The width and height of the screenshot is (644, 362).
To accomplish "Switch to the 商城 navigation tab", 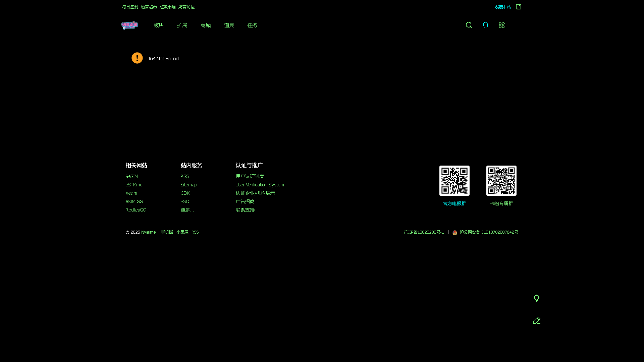I will tap(205, 25).
